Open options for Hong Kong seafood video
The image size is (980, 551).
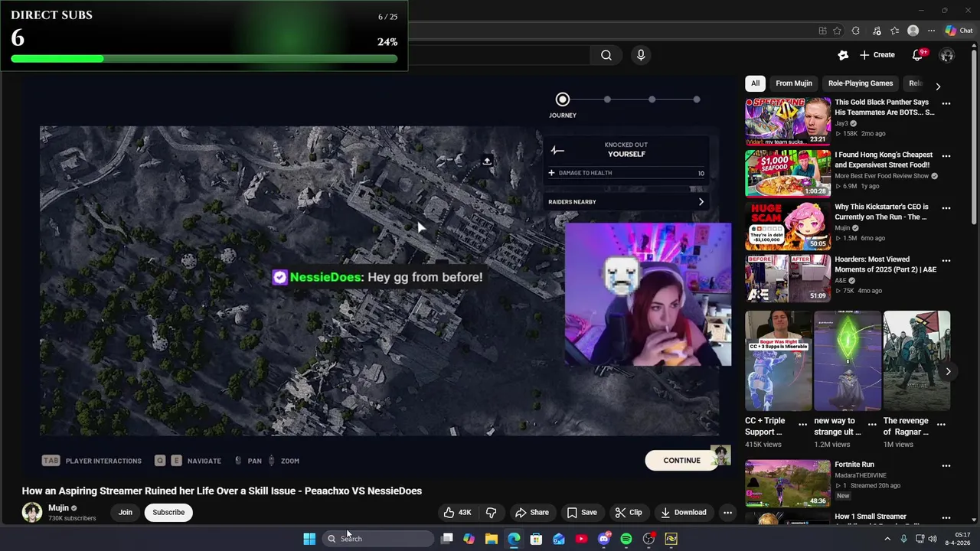pyautogui.click(x=946, y=156)
